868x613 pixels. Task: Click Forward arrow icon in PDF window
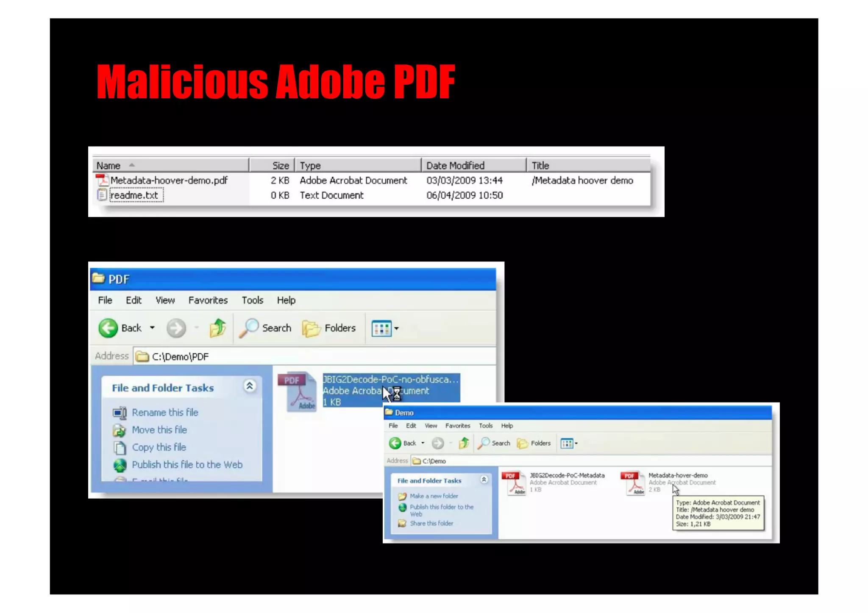pos(176,328)
